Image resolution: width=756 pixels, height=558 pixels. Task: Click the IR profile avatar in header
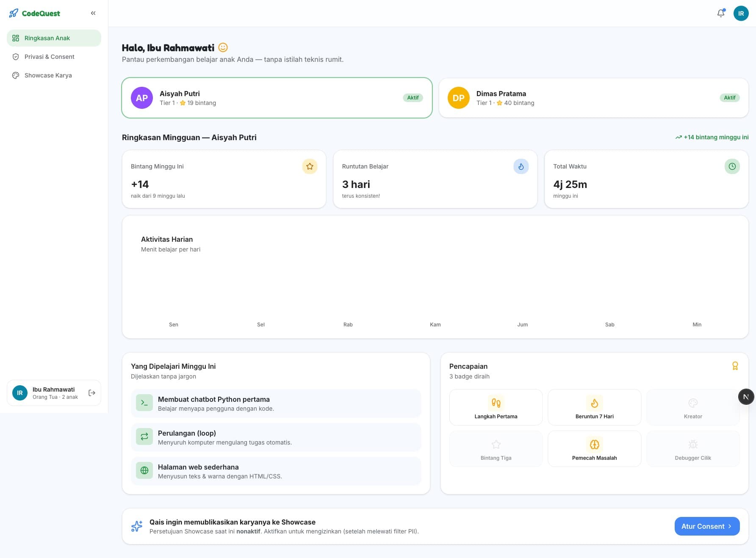tap(741, 14)
